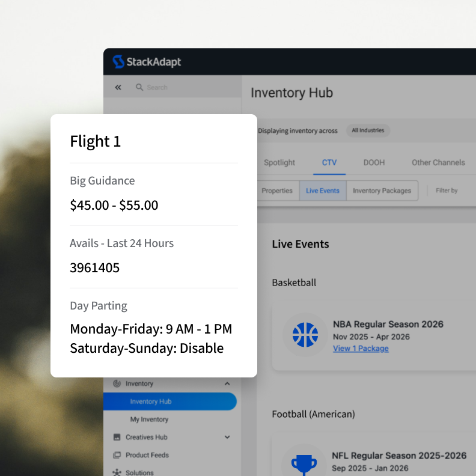Switch to the CTV tab
The image size is (476, 476).
[329, 162]
